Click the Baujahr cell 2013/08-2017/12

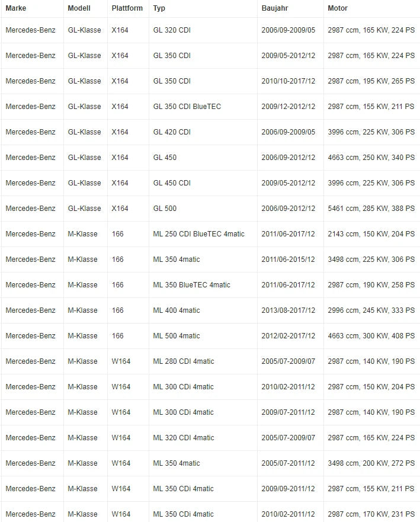click(x=288, y=310)
